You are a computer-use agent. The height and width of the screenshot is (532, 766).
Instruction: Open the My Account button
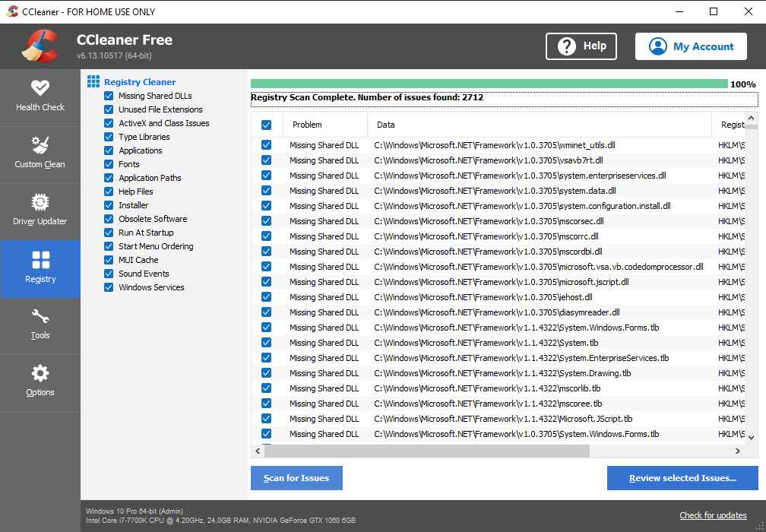(691, 46)
